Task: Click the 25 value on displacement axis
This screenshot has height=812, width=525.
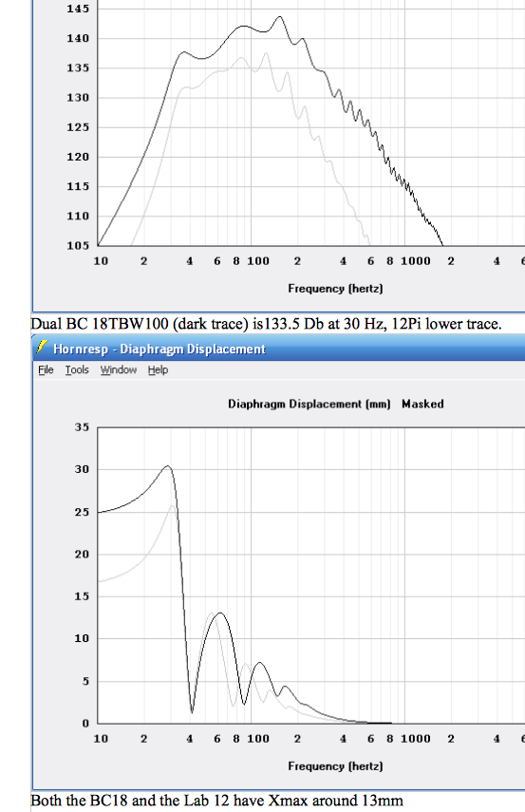Action: (x=82, y=512)
